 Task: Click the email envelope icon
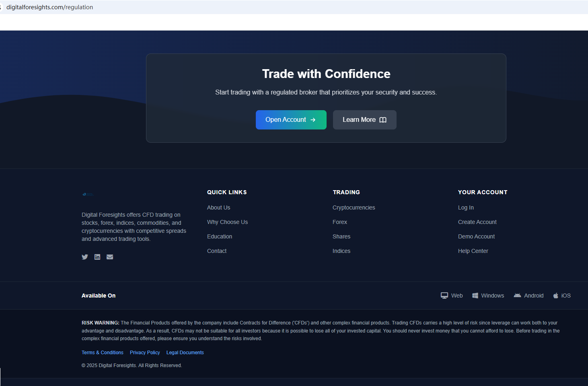110,257
